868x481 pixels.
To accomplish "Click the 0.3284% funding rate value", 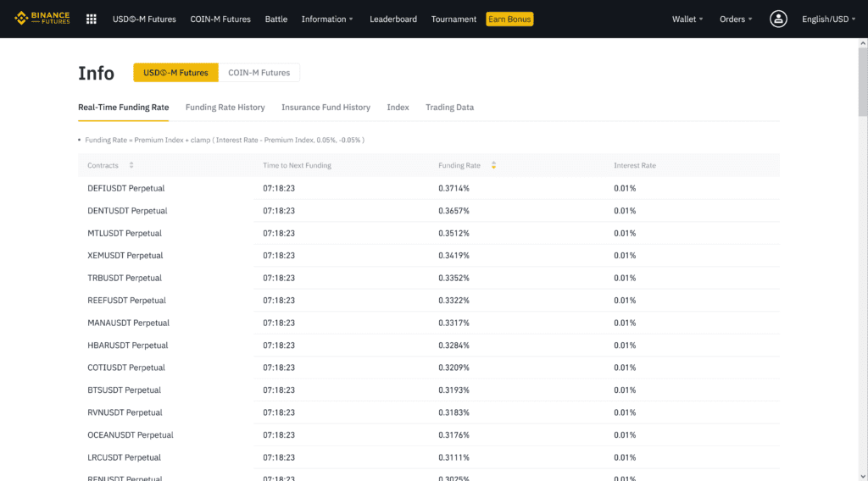I will point(453,345).
